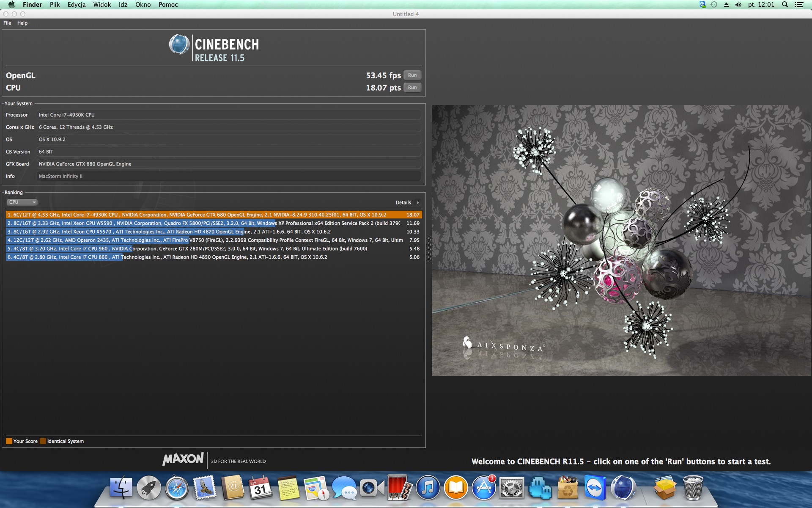
Task: Select the Xeon W5590 ranking row
Action: [x=214, y=224]
